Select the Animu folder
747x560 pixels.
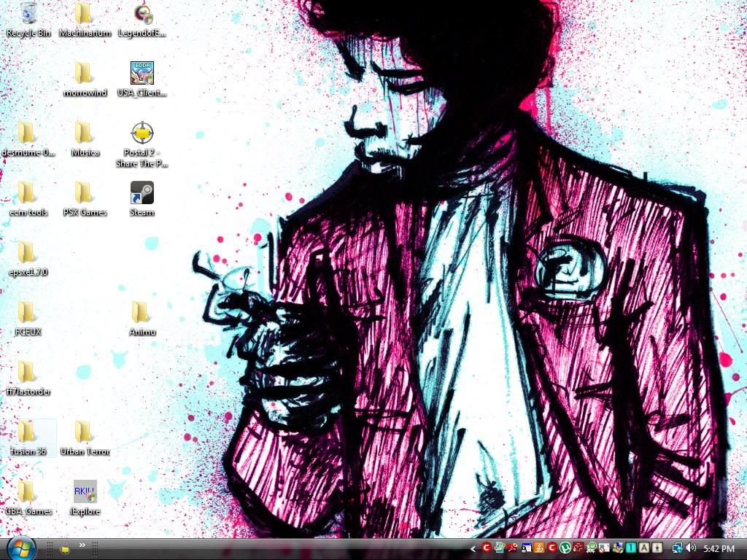point(142,319)
